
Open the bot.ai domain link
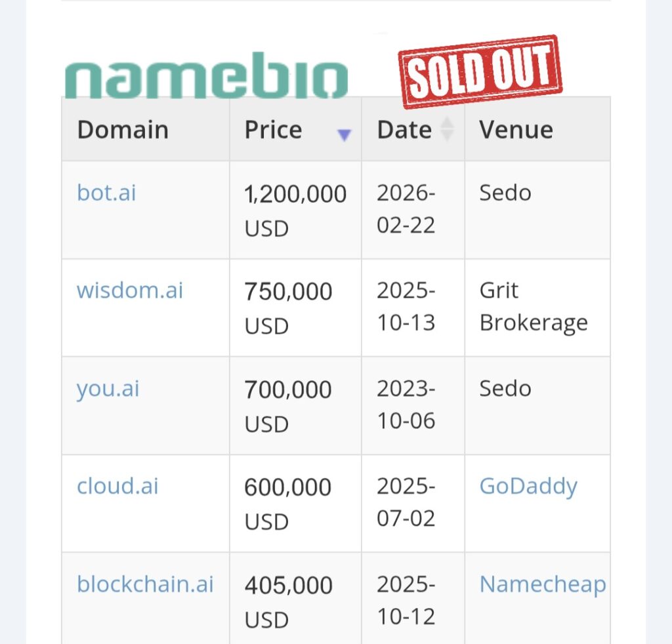106,193
